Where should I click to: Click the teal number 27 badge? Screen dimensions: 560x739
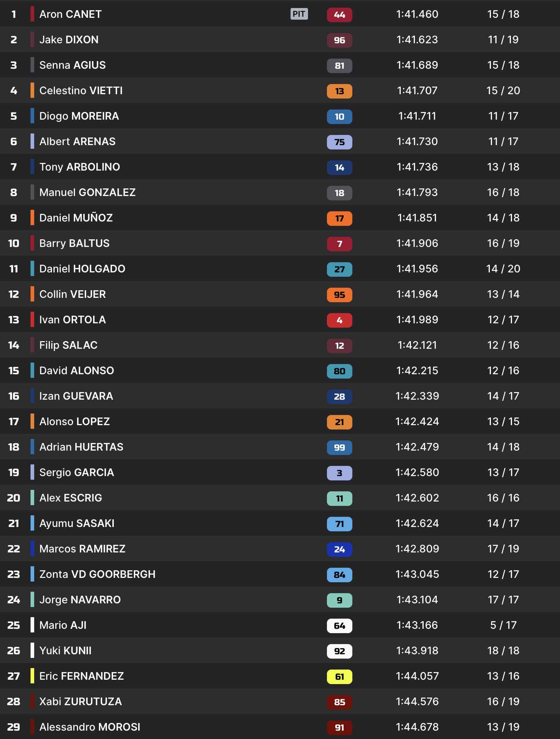[x=339, y=269]
